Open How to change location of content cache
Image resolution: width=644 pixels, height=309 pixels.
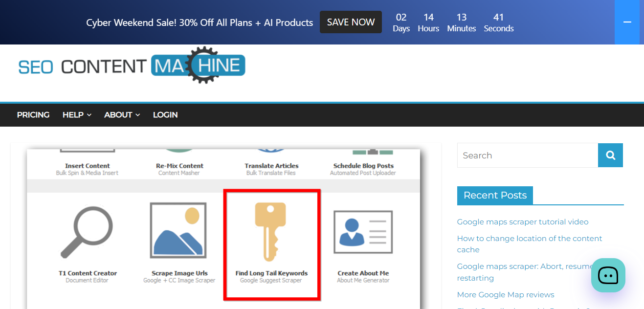(530, 244)
